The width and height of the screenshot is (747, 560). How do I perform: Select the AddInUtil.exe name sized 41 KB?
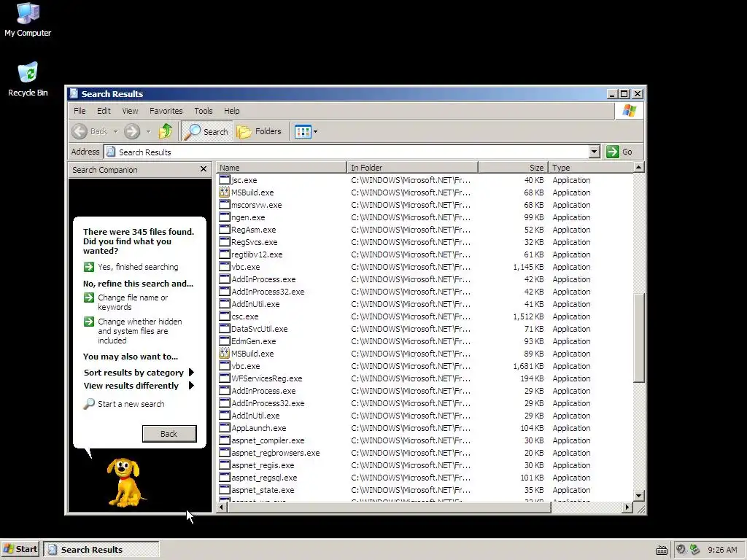coord(256,304)
